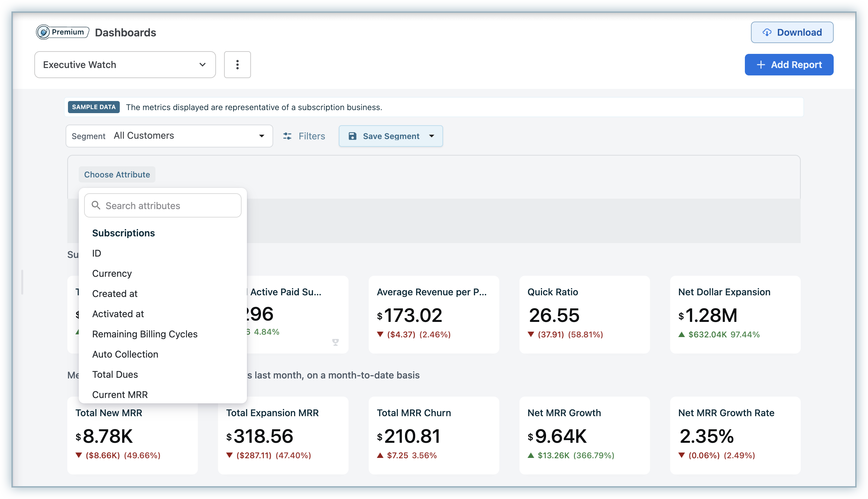Pick the Auto Collection attribute
This screenshot has height=499, width=868.
click(125, 354)
